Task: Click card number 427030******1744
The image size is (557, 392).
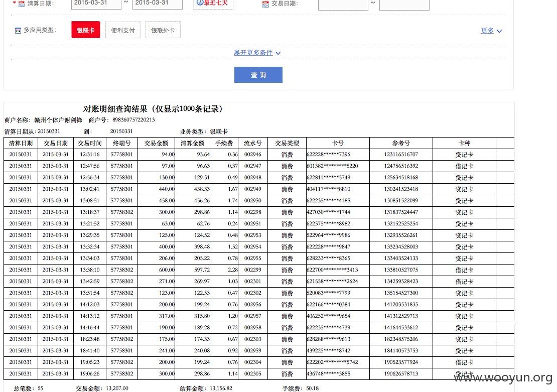Action: (329, 212)
